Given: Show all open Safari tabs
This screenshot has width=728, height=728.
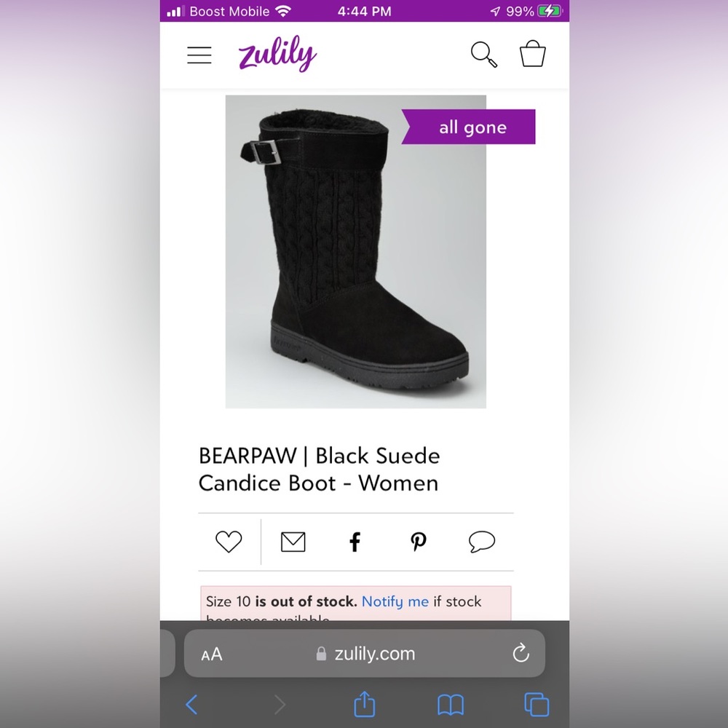Looking at the screenshot, I should pos(537,704).
